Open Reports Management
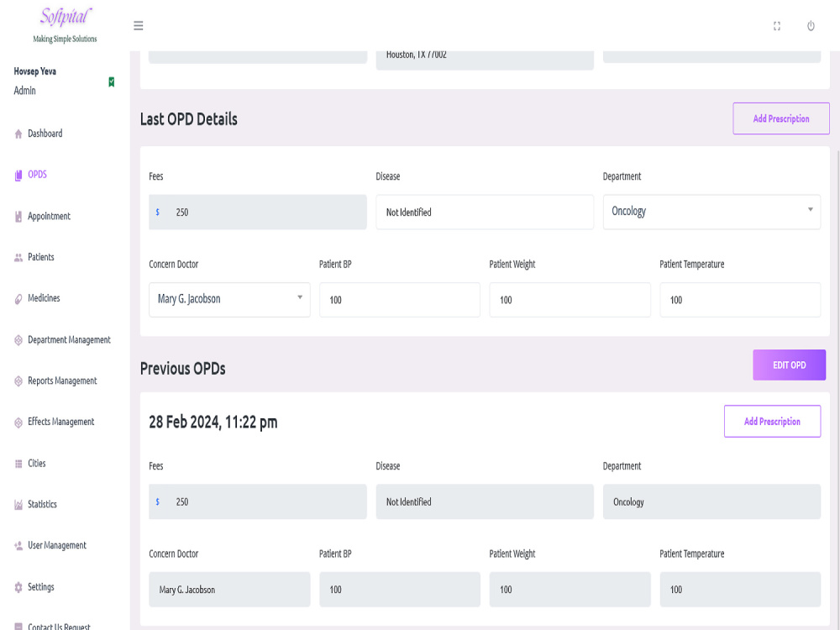Viewport: 840px width, 630px height. [62, 381]
